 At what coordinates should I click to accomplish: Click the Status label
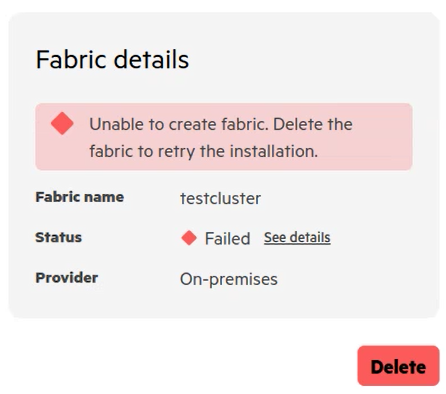coord(58,237)
